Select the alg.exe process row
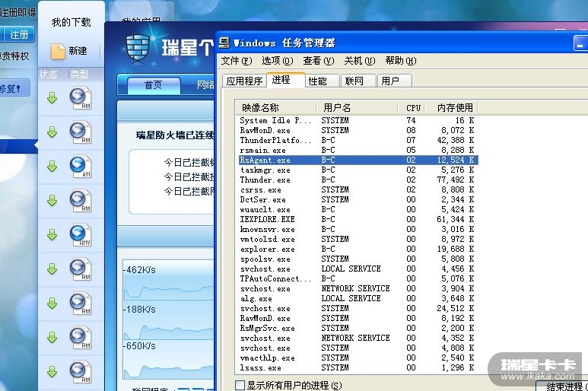 [x=358, y=298]
